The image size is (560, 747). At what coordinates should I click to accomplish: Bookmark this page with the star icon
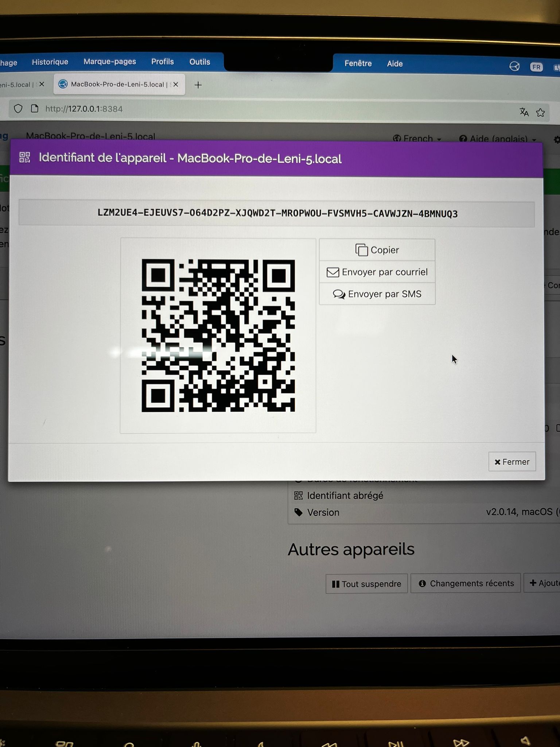coord(540,112)
